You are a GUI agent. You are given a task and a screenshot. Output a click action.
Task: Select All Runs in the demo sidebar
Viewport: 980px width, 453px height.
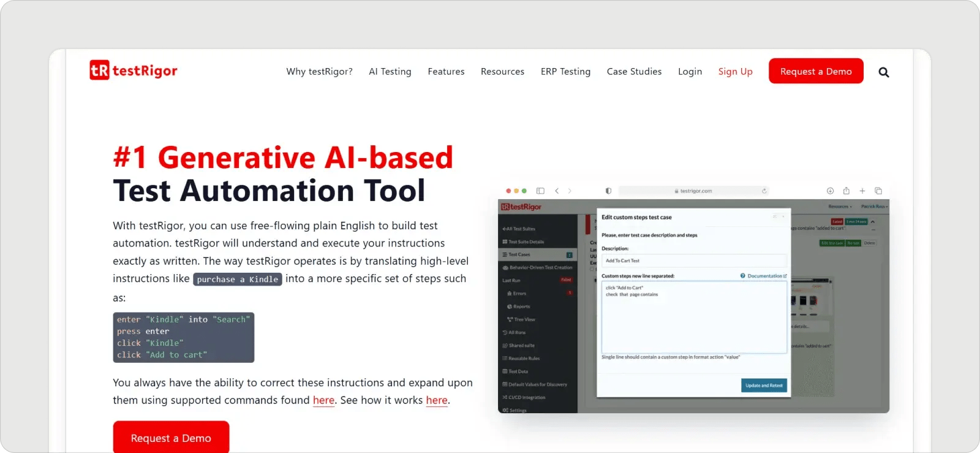point(514,332)
